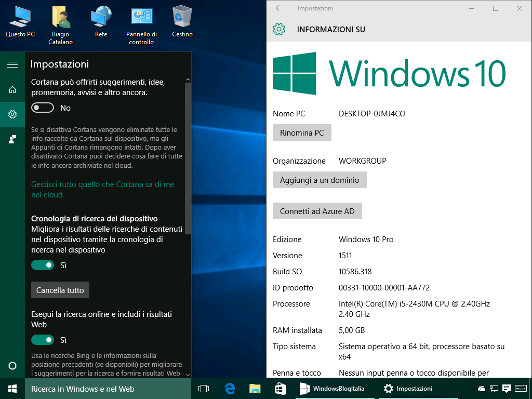Open the Cortana feedback icon

click(12, 139)
